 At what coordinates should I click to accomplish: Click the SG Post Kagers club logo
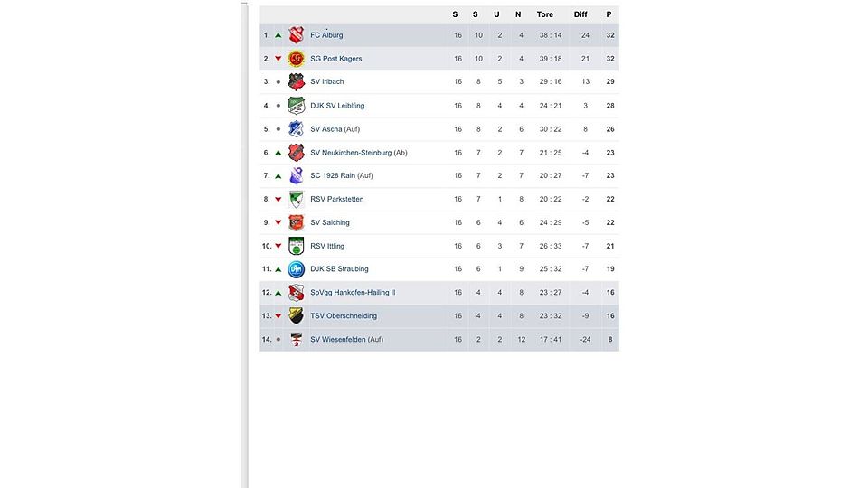click(x=297, y=59)
